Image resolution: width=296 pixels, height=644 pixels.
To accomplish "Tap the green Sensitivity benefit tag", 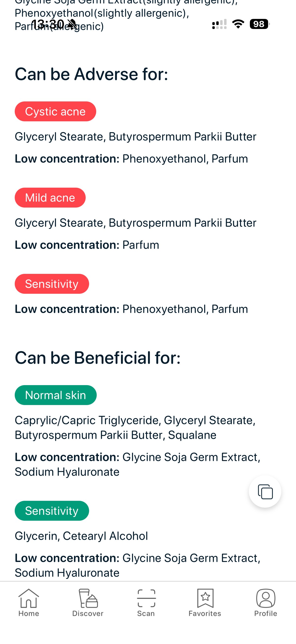I will [x=52, y=511].
